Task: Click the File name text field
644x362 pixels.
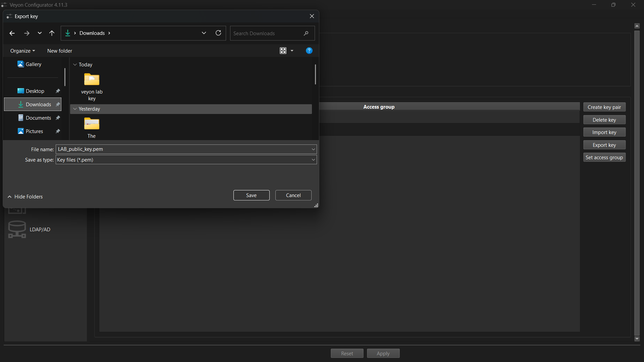Action: (183, 149)
